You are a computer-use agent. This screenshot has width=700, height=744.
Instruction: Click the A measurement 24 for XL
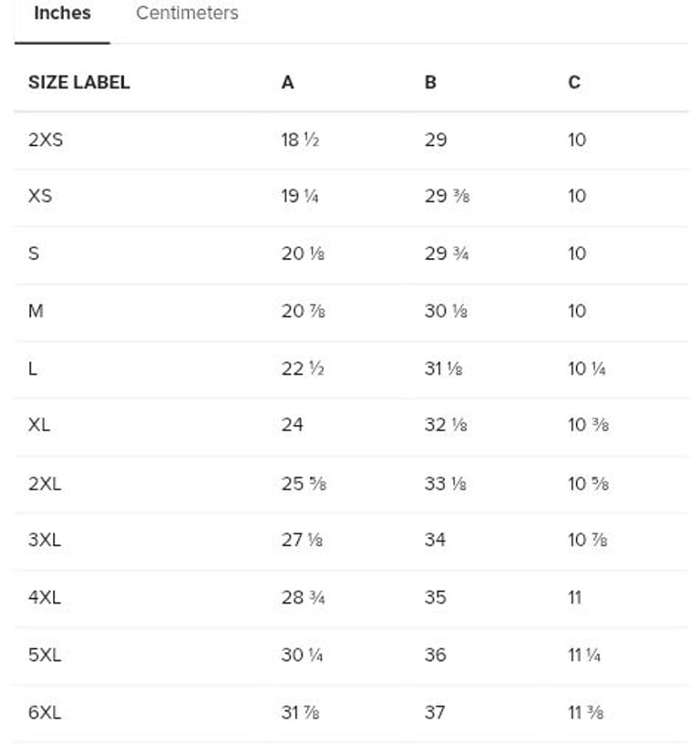pos(292,425)
